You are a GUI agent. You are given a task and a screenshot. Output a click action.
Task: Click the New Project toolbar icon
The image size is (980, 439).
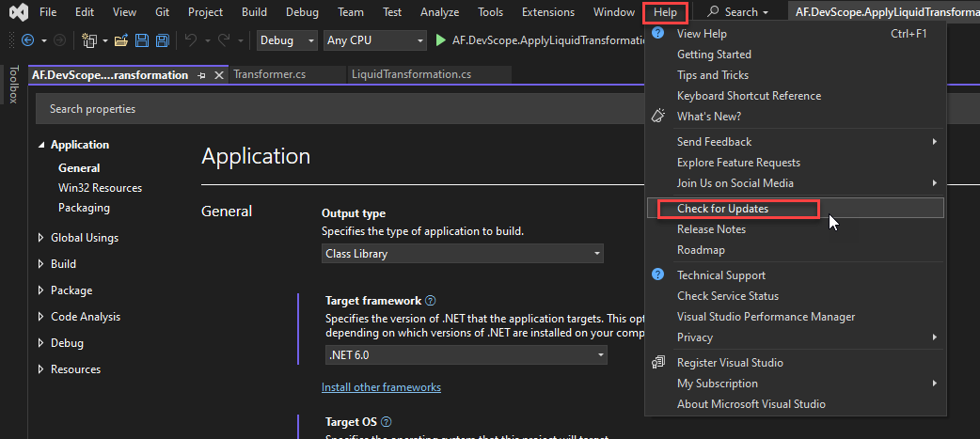90,40
